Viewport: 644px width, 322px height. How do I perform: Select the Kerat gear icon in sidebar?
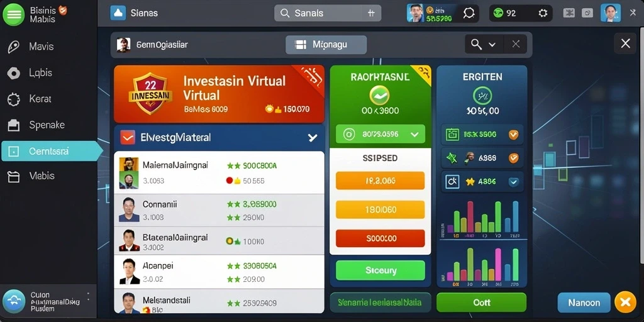point(14,99)
